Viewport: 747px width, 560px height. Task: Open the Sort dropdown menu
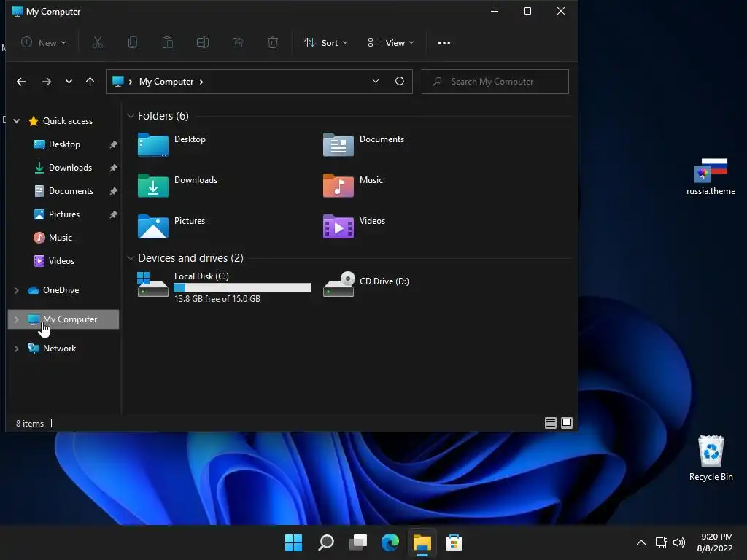pyautogui.click(x=326, y=42)
